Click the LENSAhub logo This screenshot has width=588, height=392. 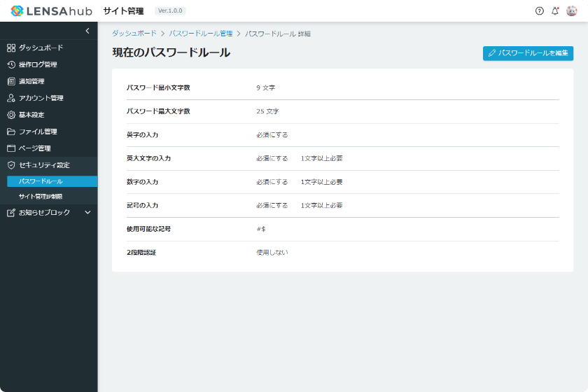(51, 11)
